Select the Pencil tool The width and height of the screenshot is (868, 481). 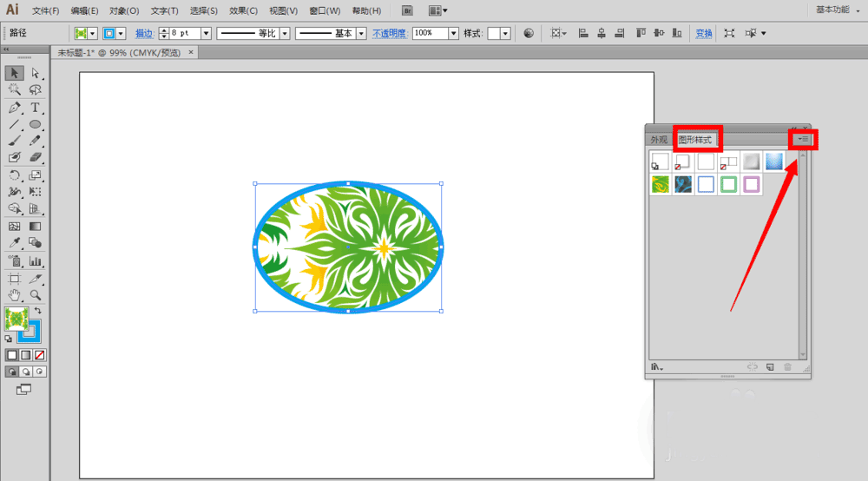click(36, 142)
